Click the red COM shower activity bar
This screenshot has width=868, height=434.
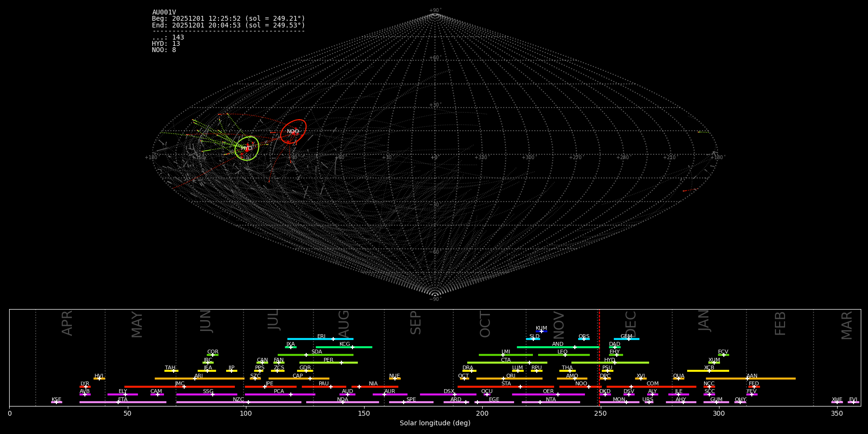[651, 387]
